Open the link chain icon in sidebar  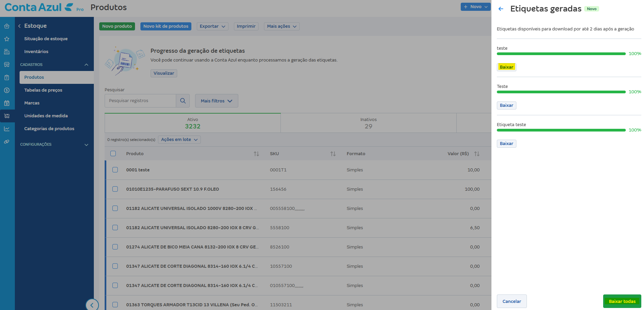click(x=7, y=142)
